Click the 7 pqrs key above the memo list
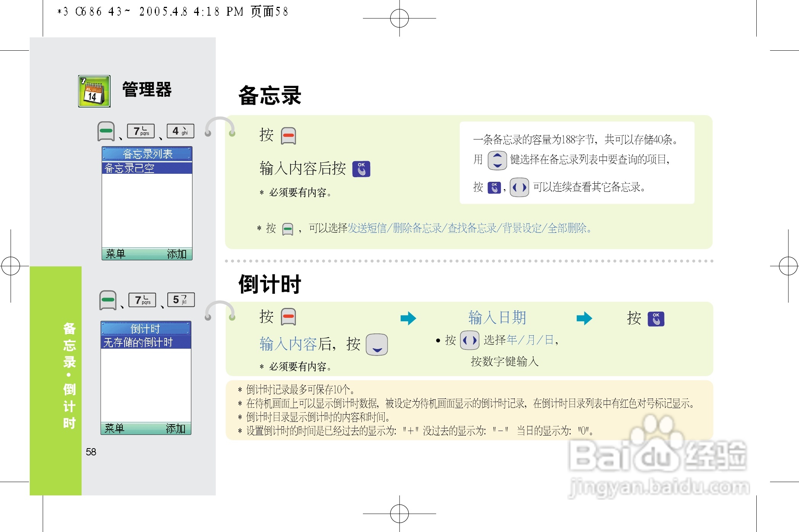Image resolution: width=799 pixels, height=532 pixels. click(x=141, y=131)
